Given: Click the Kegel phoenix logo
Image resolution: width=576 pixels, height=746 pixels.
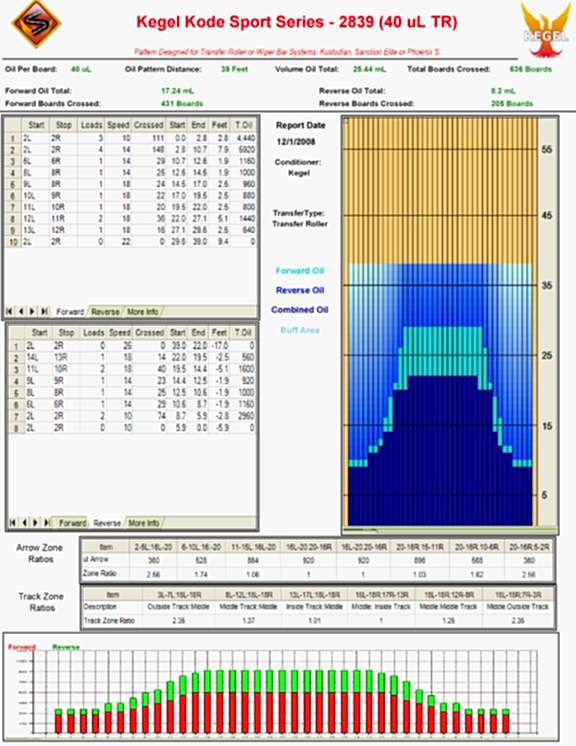Looking at the screenshot, I should [546, 29].
